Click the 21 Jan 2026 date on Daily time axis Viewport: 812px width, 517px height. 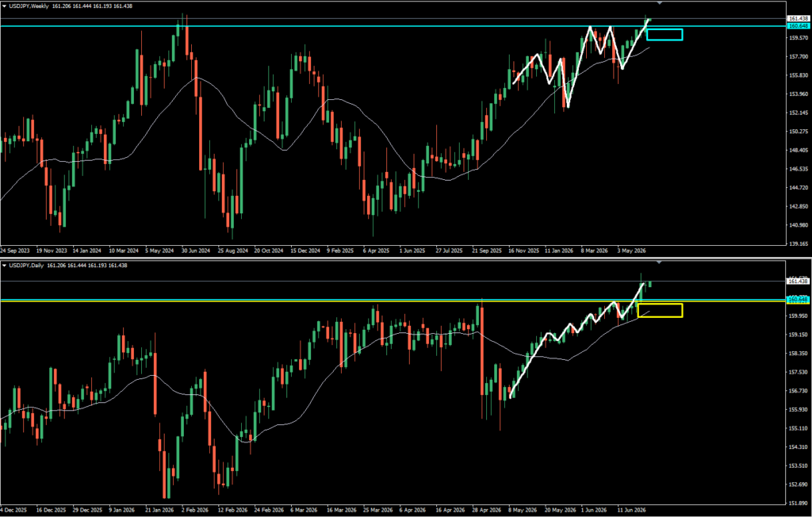[160, 510]
